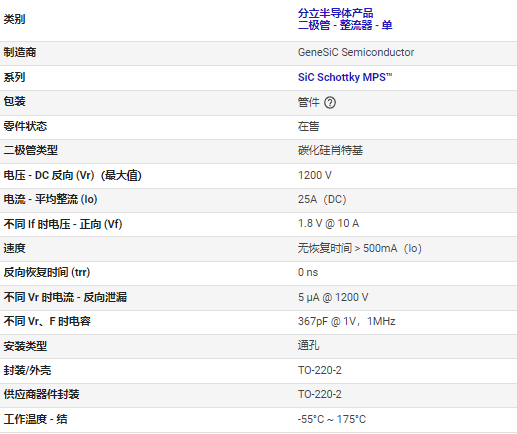Click the TO-220-2 value in 封装/外壳 row

[320, 370]
